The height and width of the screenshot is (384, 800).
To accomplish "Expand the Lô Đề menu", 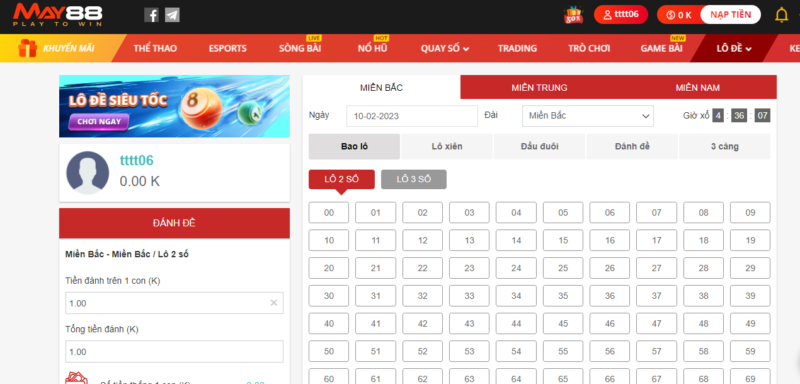I will (x=734, y=48).
